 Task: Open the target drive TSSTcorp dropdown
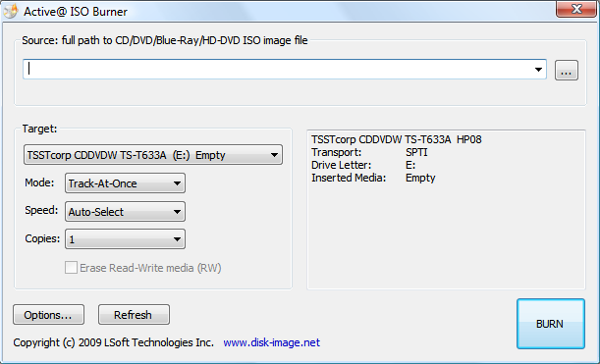pyautogui.click(x=153, y=155)
